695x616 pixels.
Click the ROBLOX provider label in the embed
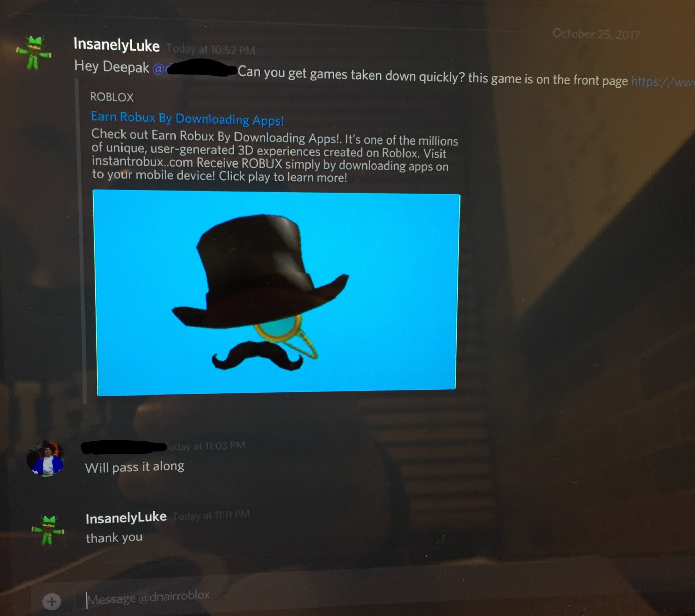pyautogui.click(x=112, y=97)
